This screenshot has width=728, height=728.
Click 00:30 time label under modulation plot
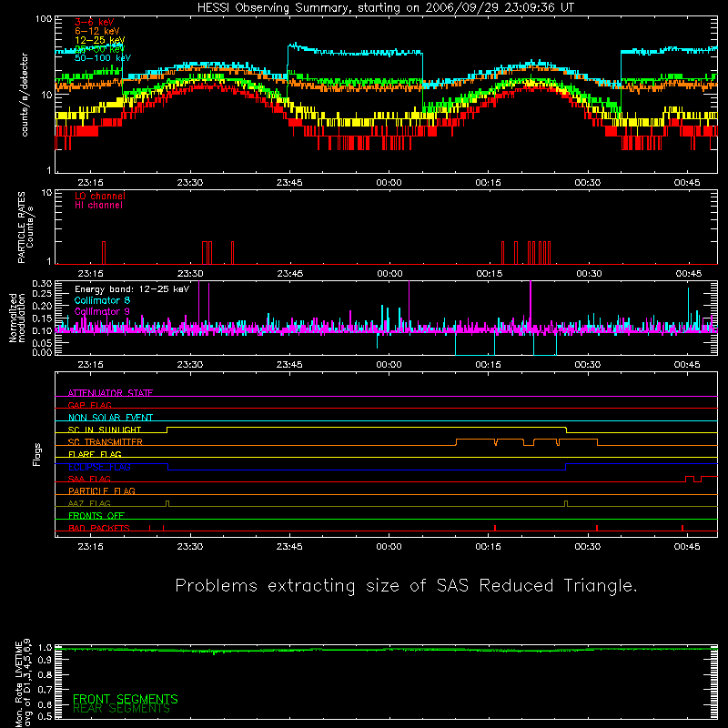tap(587, 365)
